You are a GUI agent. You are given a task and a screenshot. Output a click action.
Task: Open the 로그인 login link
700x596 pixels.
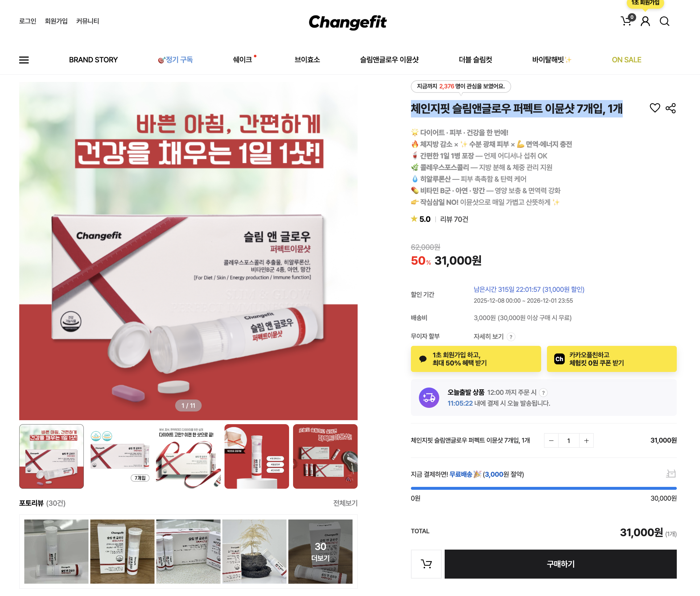(x=28, y=21)
